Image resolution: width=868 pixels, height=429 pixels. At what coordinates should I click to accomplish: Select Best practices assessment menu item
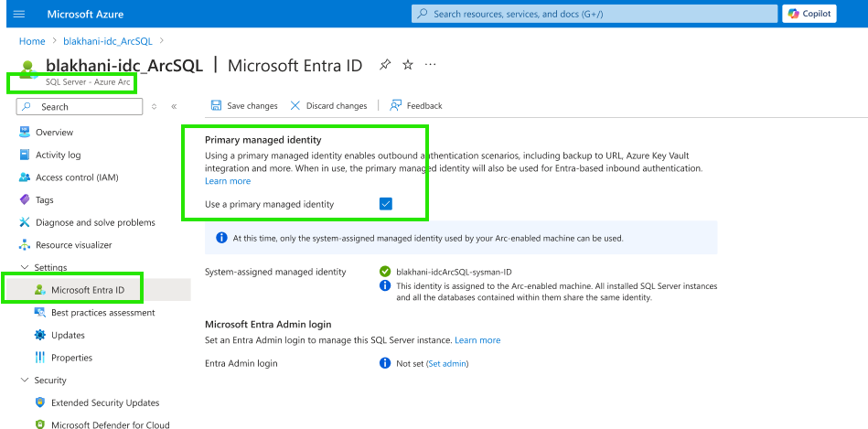point(102,313)
